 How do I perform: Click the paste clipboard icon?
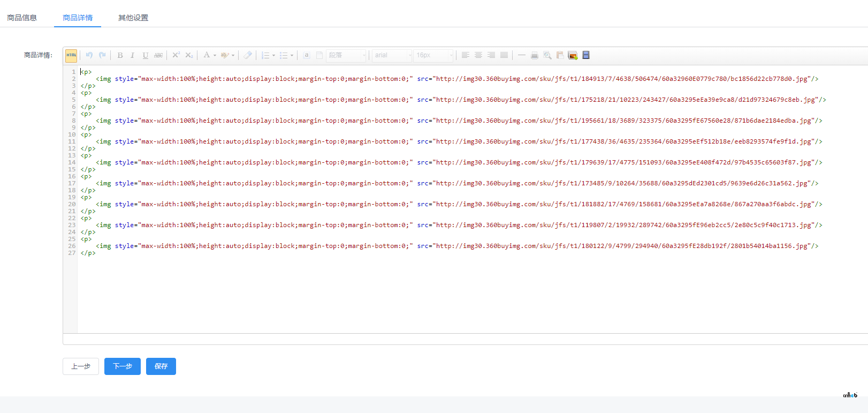click(x=560, y=55)
